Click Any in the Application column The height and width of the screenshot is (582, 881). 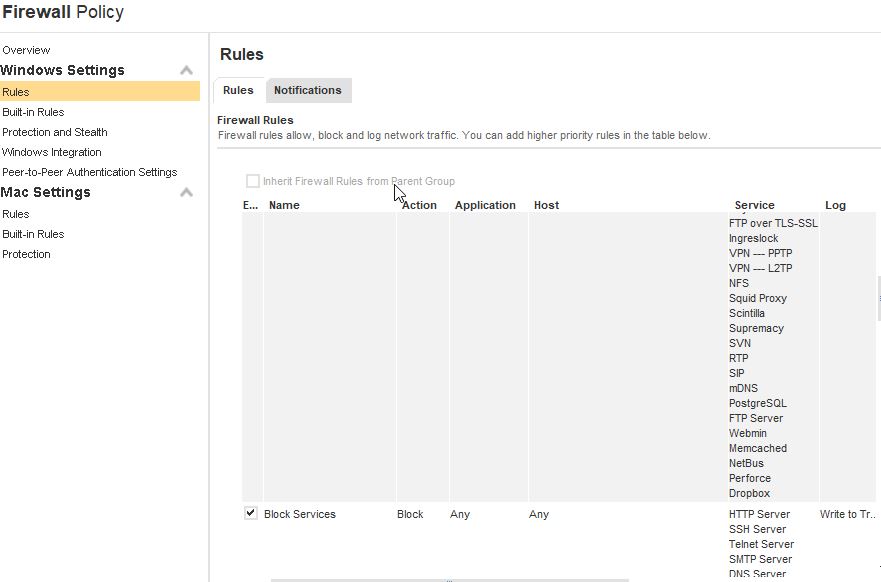click(460, 514)
